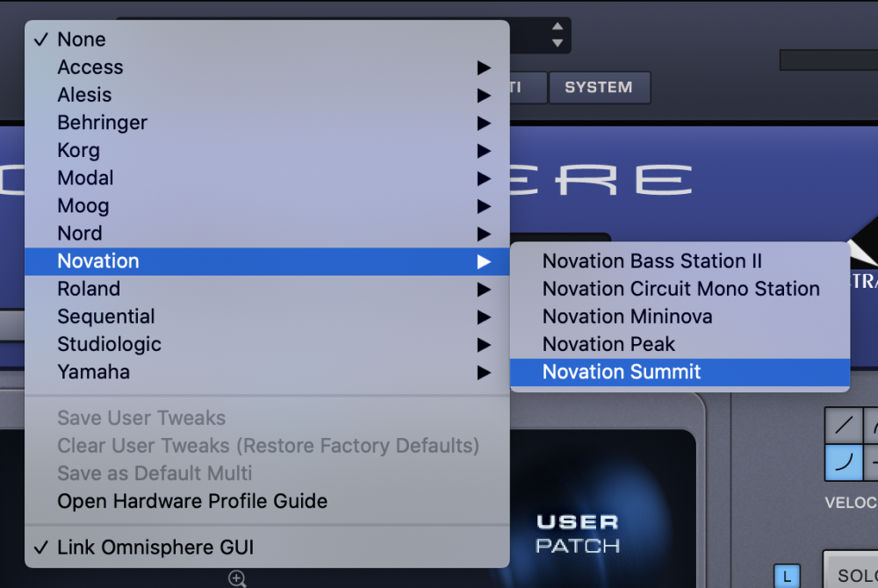Choose Novation Peak profile

click(x=680, y=345)
